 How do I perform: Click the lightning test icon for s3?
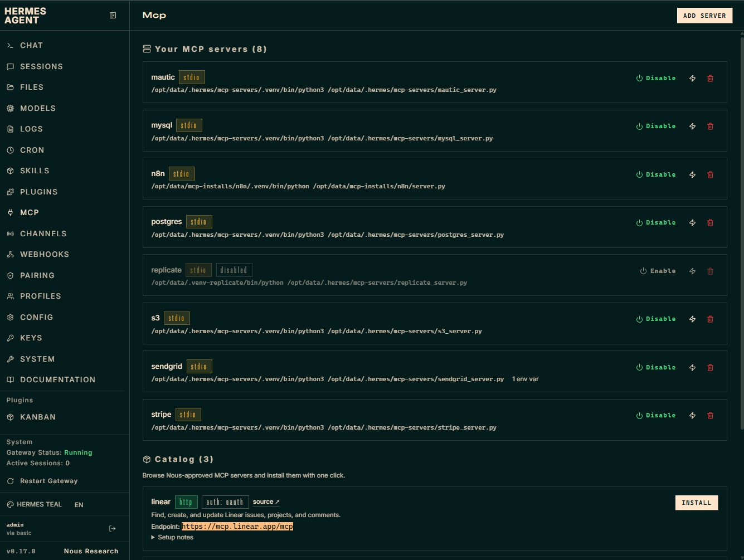pos(693,319)
